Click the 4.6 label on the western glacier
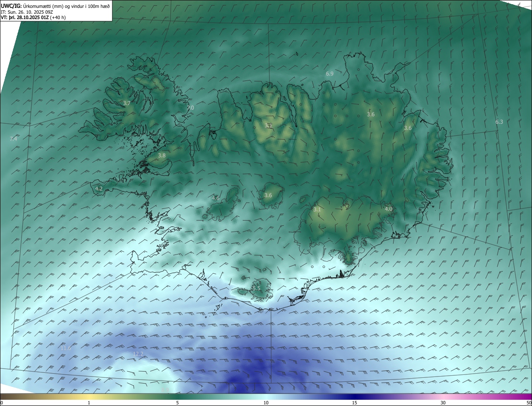This screenshot has height=406, width=532. coord(216,198)
